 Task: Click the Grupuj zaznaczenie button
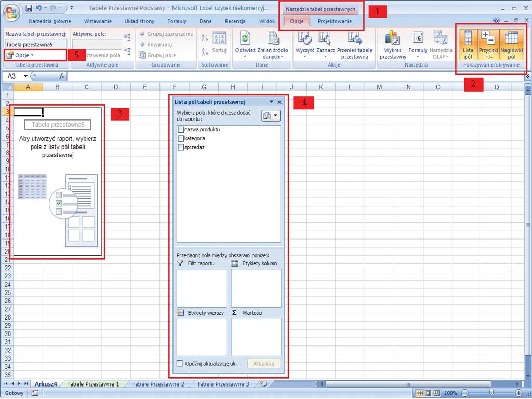166,34
